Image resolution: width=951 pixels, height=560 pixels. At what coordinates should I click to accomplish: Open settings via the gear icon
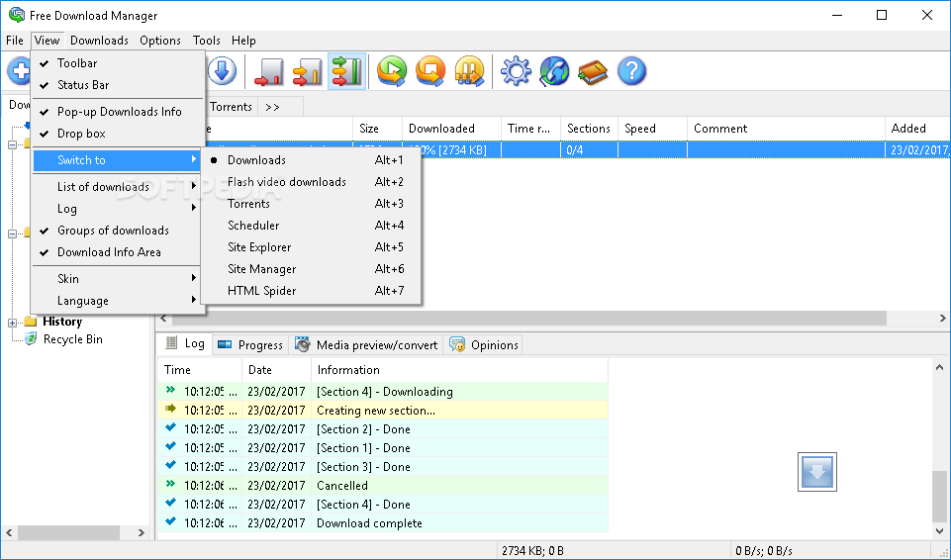click(x=516, y=71)
